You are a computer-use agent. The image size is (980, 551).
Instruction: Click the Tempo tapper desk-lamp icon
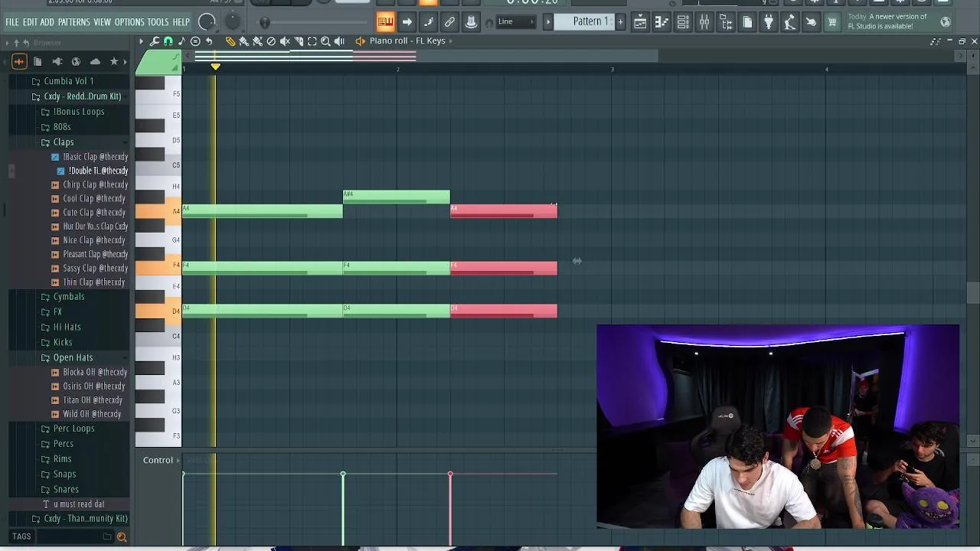[x=789, y=21]
